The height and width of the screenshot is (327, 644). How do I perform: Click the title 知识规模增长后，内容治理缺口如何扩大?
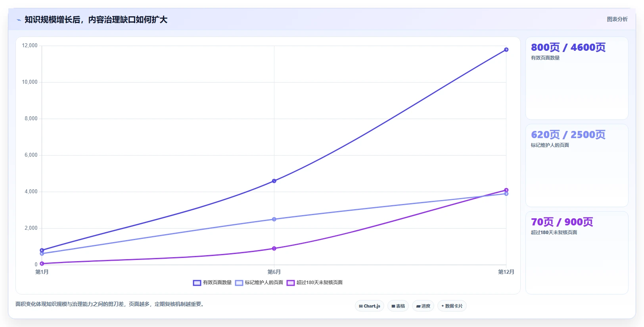(x=96, y=19)
